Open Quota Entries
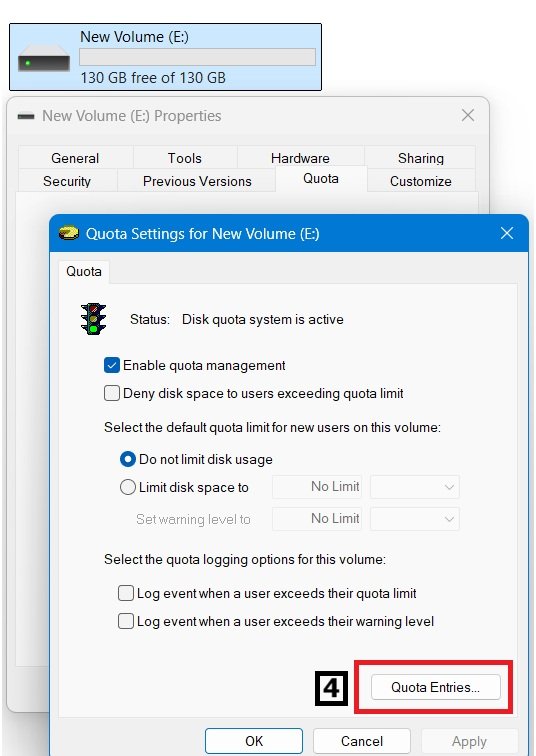Image resolution: width=536 pixels, height=756 pixels. 436,687
